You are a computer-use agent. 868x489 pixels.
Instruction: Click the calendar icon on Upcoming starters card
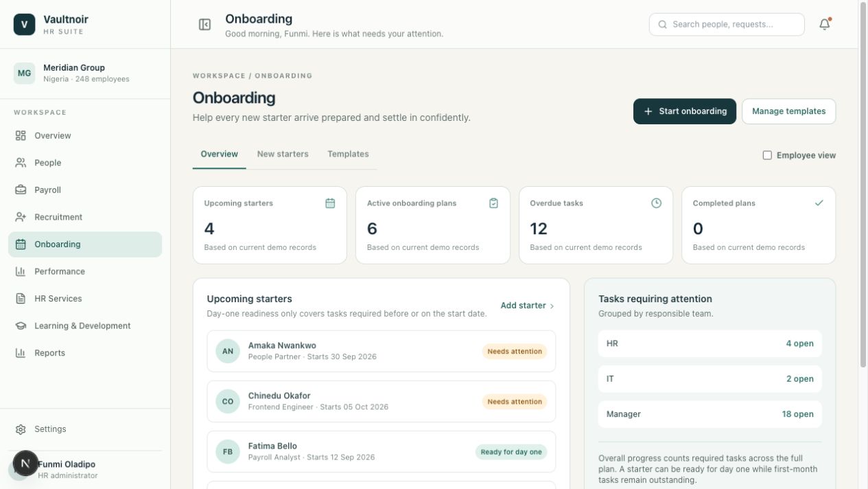(x=330, y=203)
